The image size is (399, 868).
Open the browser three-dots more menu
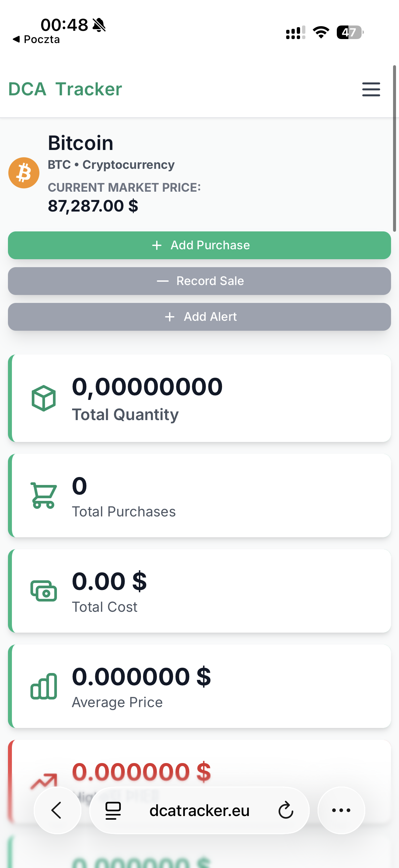[x=341, y=810]
